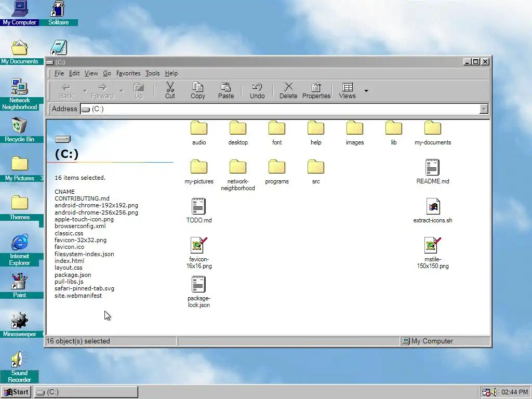Click the (C:) window title bar

click(x=255, y=62)
